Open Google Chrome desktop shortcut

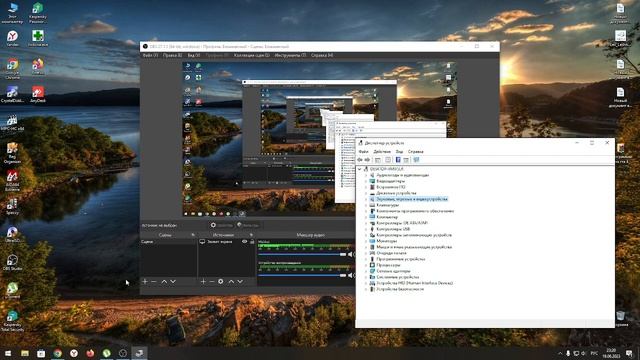(12, 68)
